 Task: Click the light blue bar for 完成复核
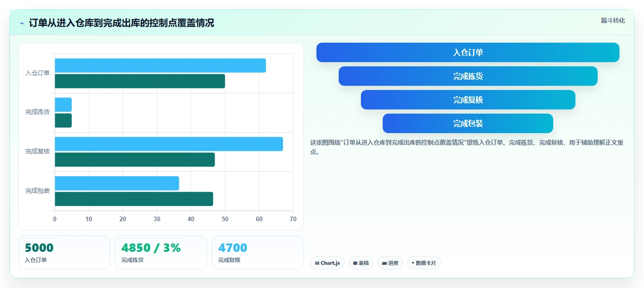[x=169, y=144]
